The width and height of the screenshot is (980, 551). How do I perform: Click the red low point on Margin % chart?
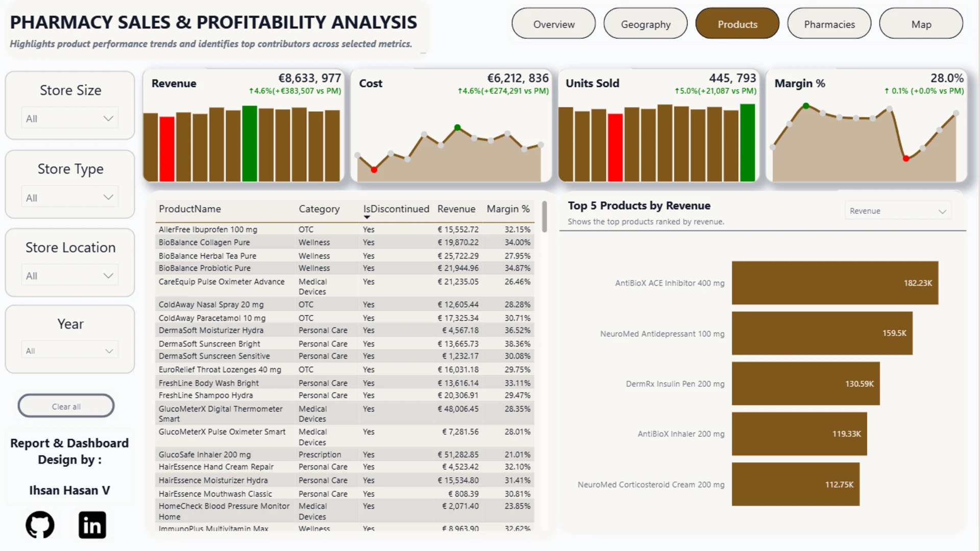[906, 159]
